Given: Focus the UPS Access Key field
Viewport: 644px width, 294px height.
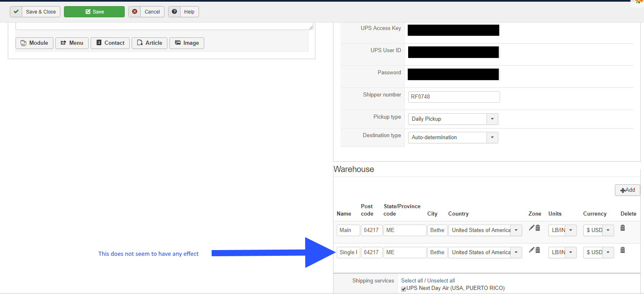Looking at the screenshot, I should click(x=454, y=30).
